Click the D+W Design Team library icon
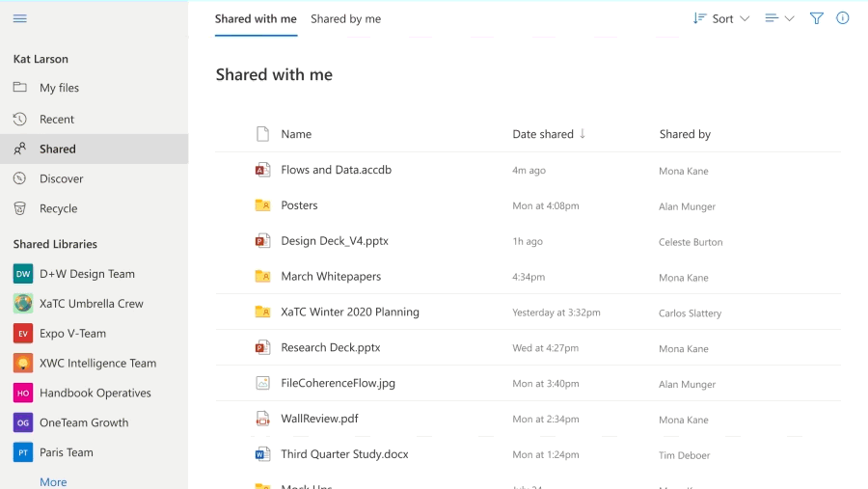The width and height of the screenshot is (868, 489). (23, 274)
